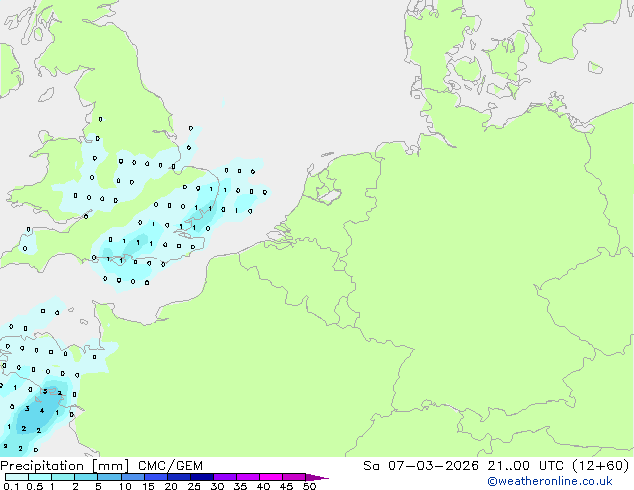Click the 'CMC/GEM' model label
The image size is (634, 490).
coord(170,466)
